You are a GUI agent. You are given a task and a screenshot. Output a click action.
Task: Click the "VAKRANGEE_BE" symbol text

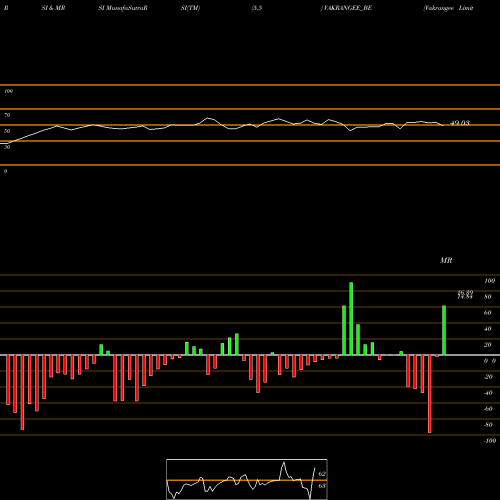click(348, 8)
